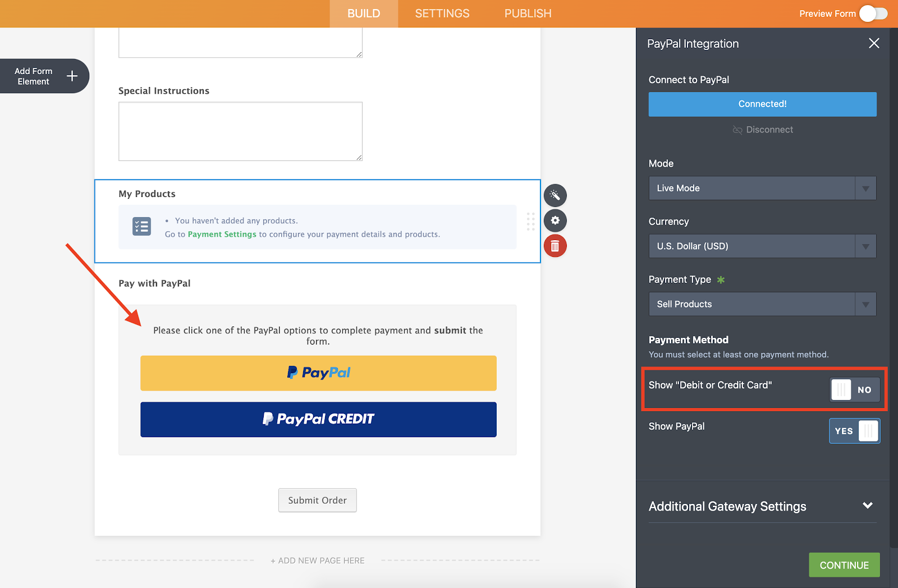Viewport: 898px width, 588px height.
Task: Toggle the Preview Form switch
Action: pos(873,13)
